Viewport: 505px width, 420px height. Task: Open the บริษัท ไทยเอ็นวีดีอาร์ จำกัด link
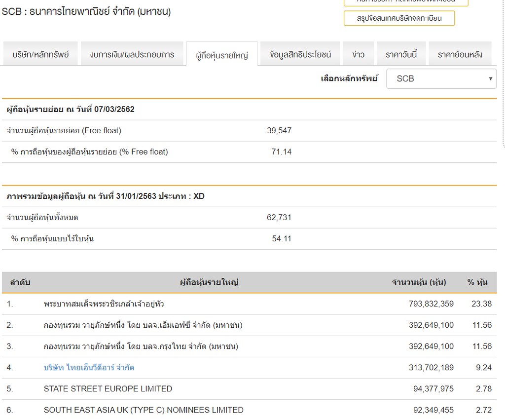(x=89, y=368)
